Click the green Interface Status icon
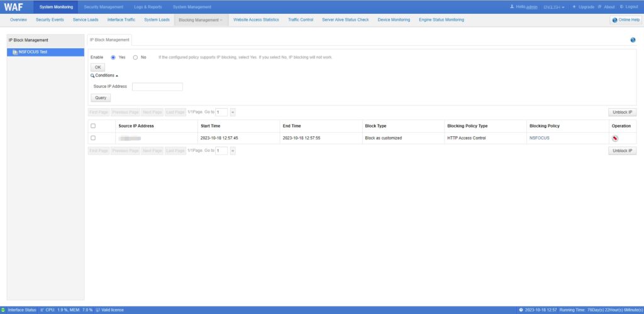 coord(3,310)
